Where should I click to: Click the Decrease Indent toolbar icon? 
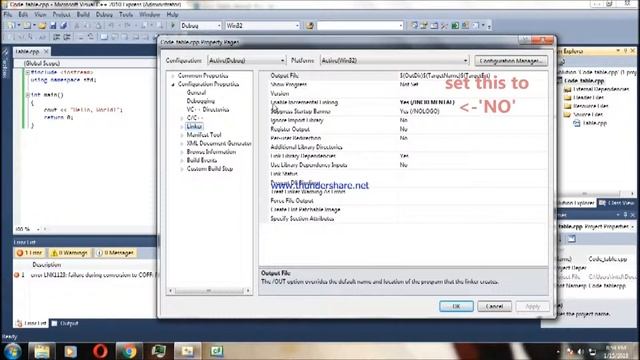[x=57, y=37]
